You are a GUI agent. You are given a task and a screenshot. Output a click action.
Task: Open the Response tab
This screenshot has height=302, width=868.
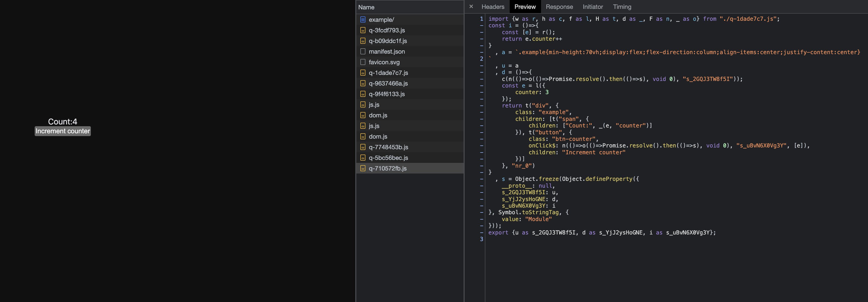click(559, 7)
